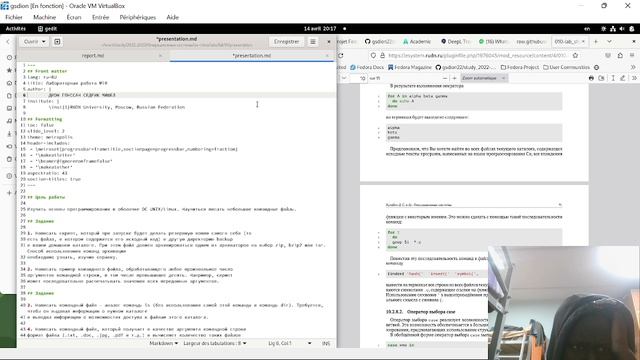Open the Périphériques menu in VirtualBox
This screenshot has height=360, width=640.
tap(138, 17)
